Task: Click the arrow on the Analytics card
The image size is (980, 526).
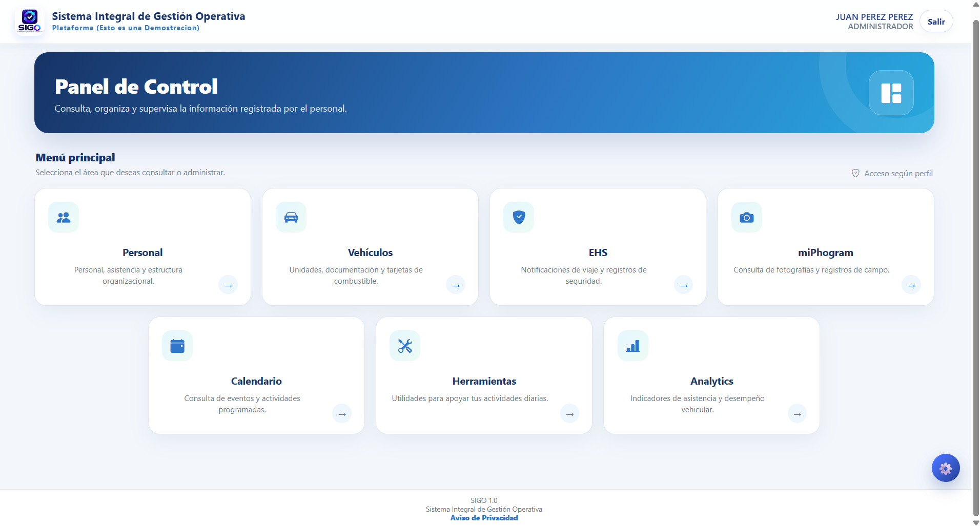Action: tap(798, 413)
